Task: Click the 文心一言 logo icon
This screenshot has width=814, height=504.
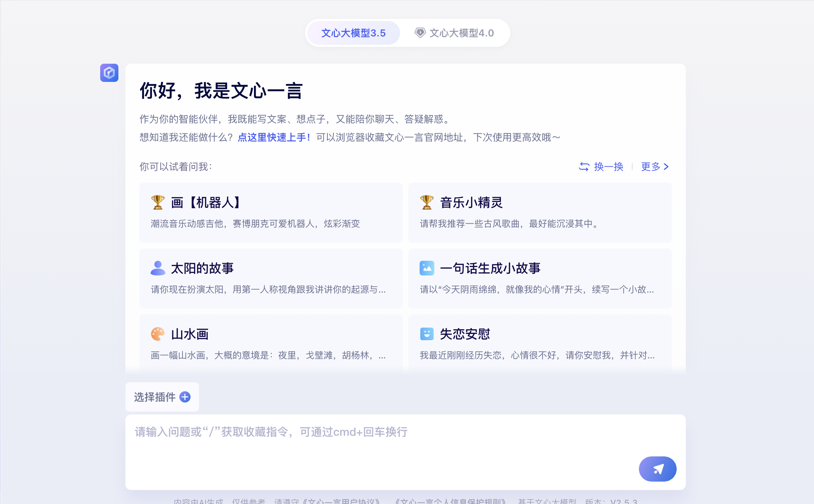Action: coord(109,73)
